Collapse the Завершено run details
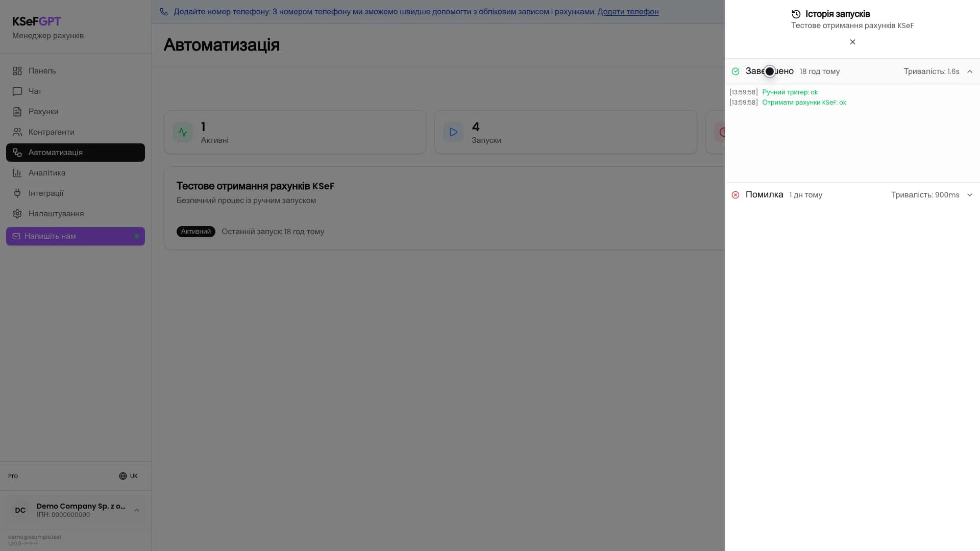 click(970, 71)
